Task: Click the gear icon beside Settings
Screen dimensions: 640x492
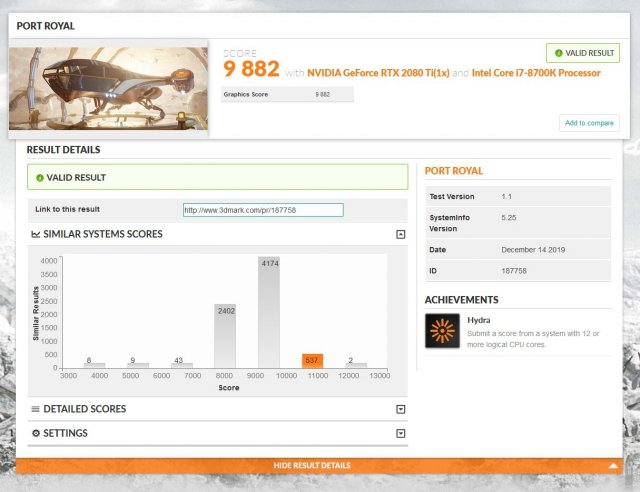Action: point(36,433)
